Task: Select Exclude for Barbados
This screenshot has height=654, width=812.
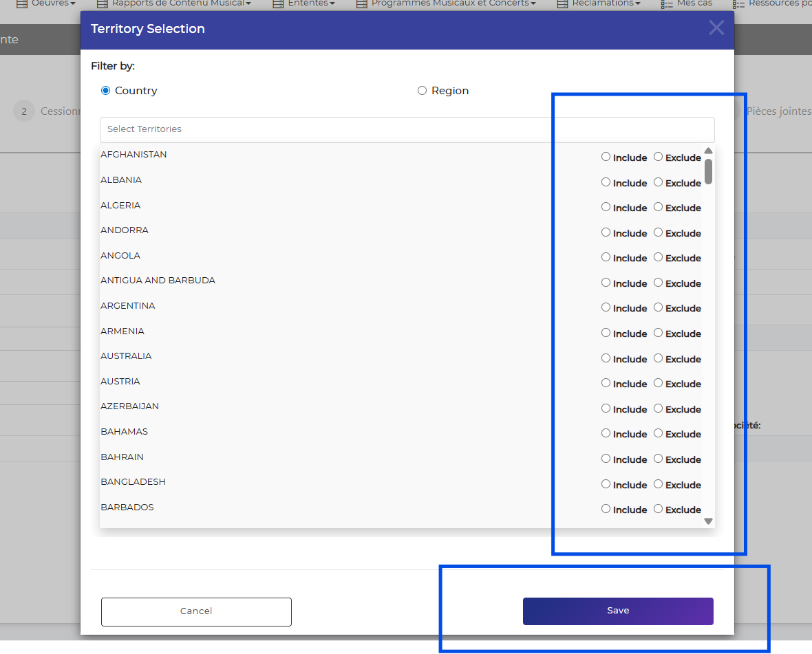Action: pos(659,509)
